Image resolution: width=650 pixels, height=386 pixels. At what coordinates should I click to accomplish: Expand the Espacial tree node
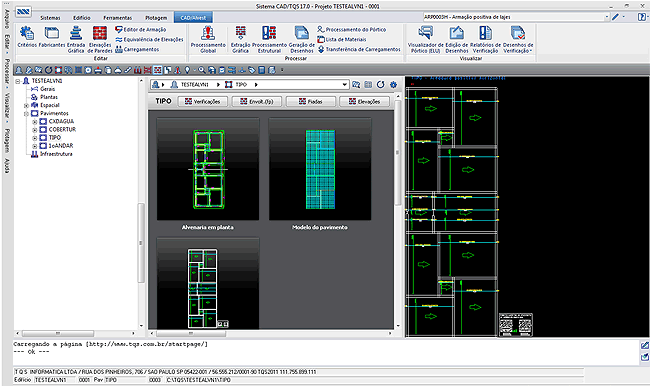pos(26,106)
